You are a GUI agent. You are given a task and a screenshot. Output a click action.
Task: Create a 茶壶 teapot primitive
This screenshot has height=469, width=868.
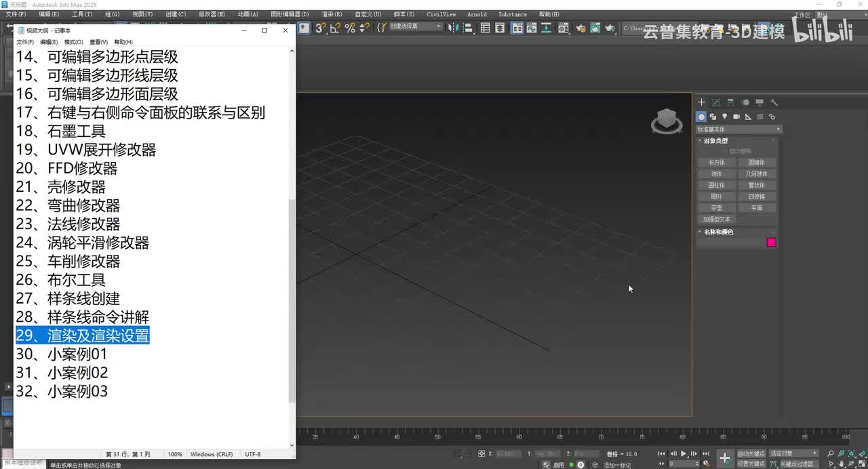click(717, 208)
